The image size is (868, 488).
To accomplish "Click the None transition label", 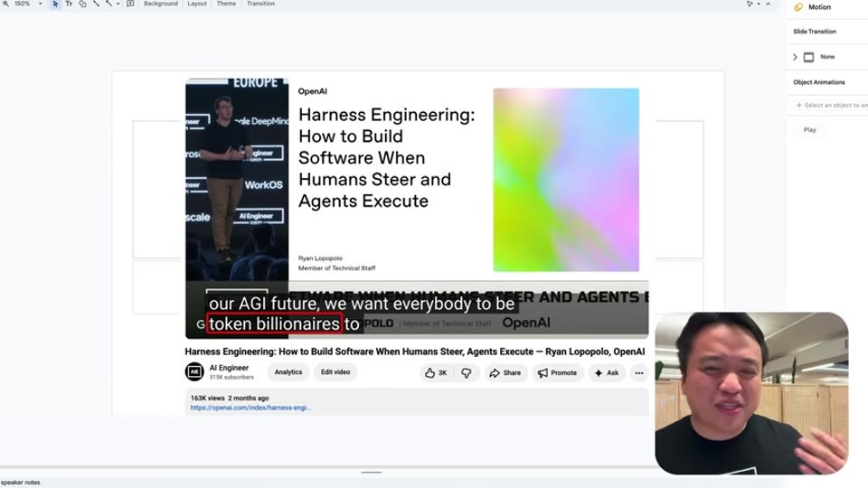I will pyautogui.click(x=827, y=56).
